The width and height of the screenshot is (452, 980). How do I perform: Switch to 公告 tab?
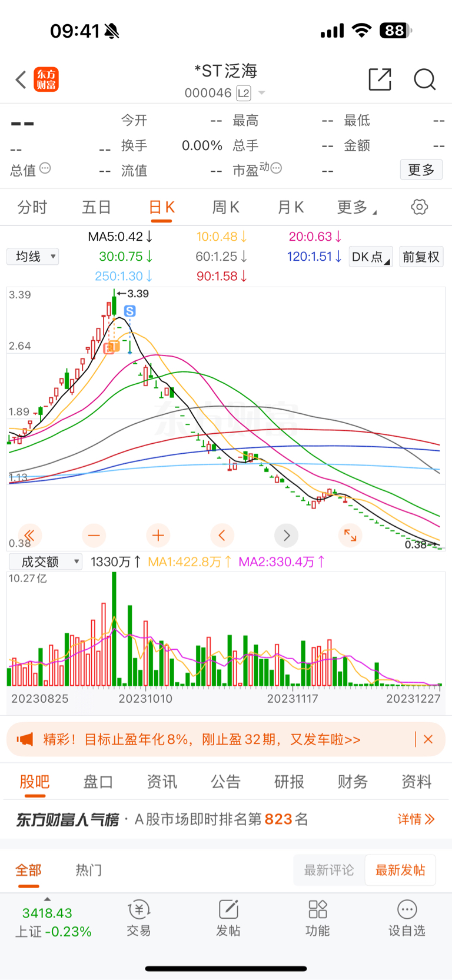pos(225,782)
